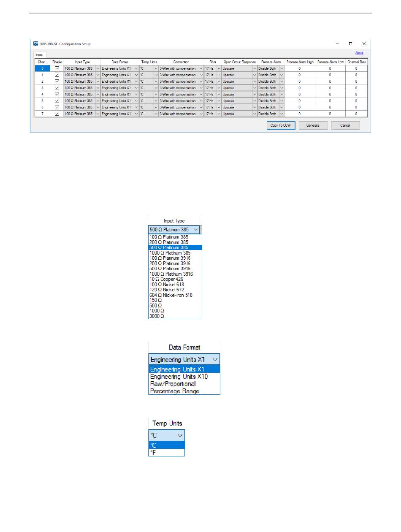Open the Open Circuit Response dropdown for channel 5
This screenshot has width=401, height=532.
click(x=255, y=101)
